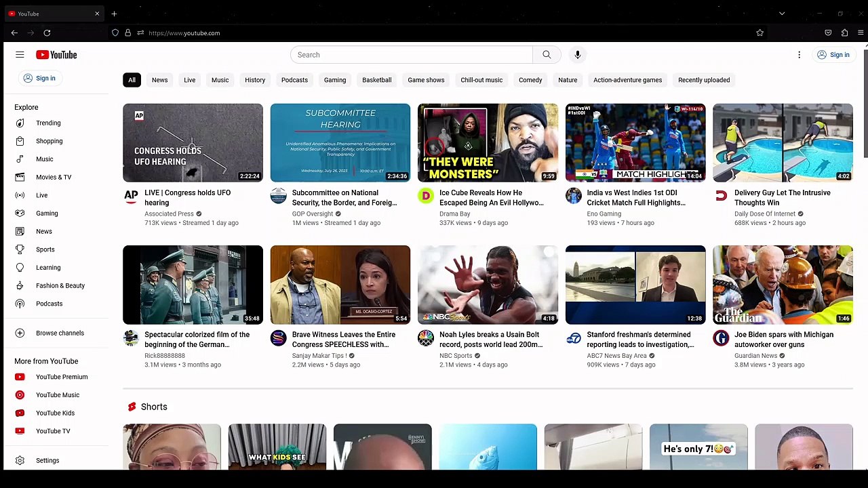
Task: Open the YouTube guide hamburger menu
Action: point(20,55)
